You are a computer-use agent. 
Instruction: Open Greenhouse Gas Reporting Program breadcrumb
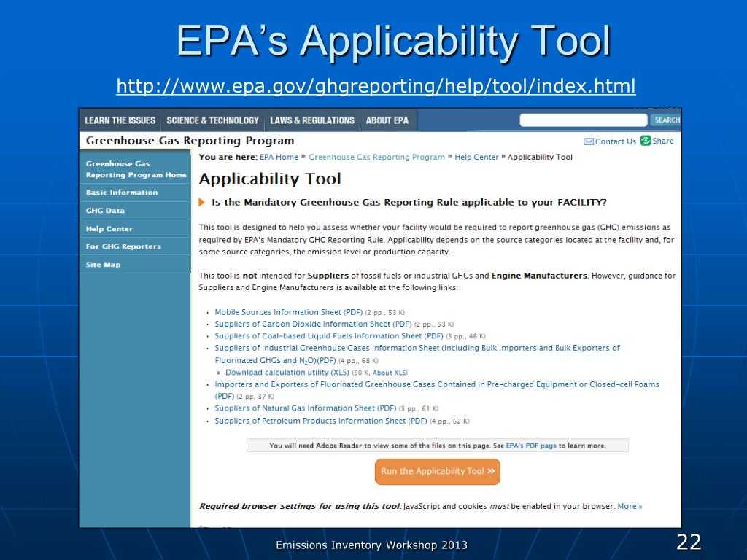(x=376, y=157)
